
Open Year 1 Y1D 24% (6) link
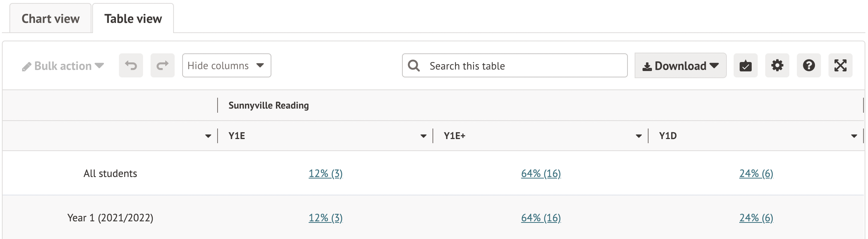pos(756,218)
